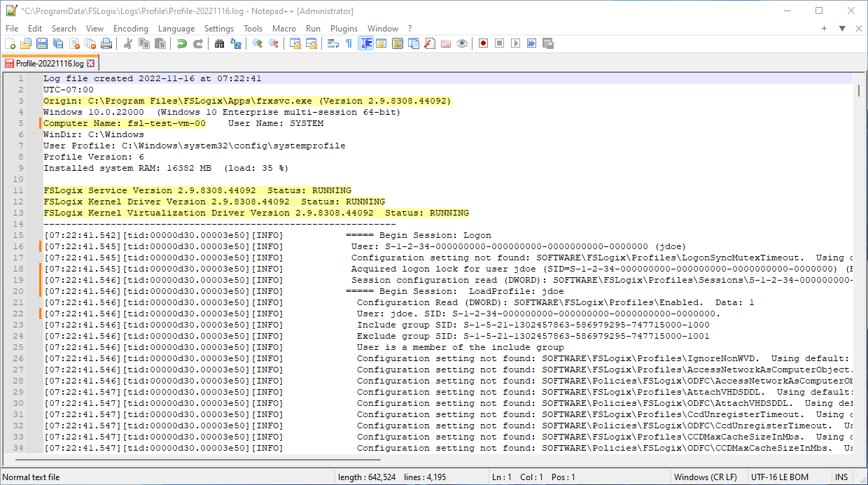Click the line 'User is a member of the include group'
The image size is (868, 485).
460,347
